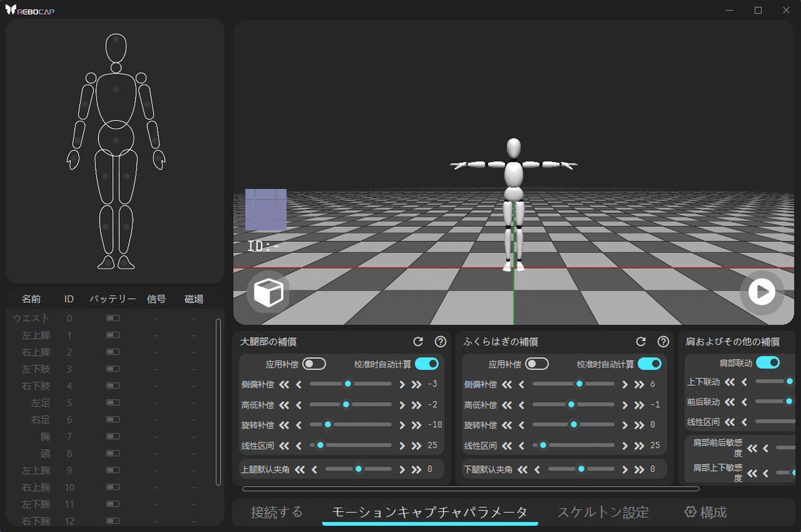Viewport: 801px width, 532px height.
Task: Decrease 下腿默认夹角 with single-left arrow
Action: pos(538,469)
